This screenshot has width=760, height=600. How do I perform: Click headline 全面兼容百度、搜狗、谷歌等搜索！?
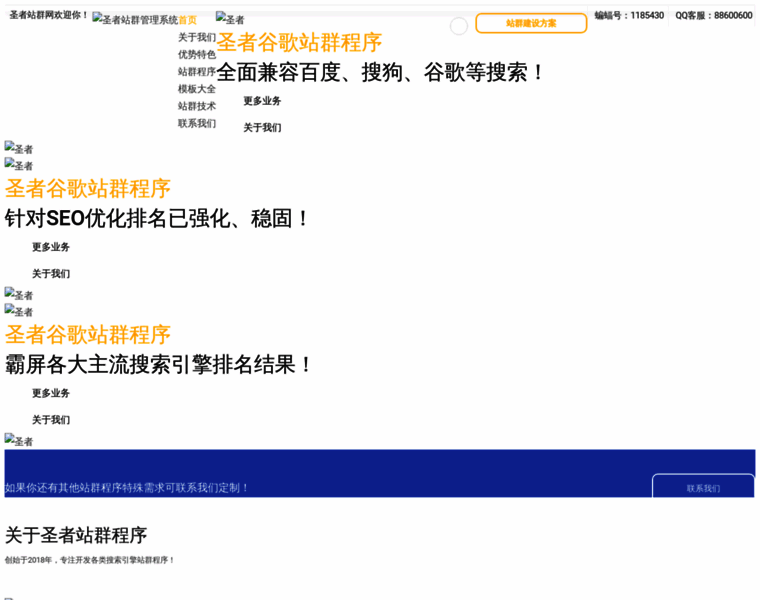(382, 73)
